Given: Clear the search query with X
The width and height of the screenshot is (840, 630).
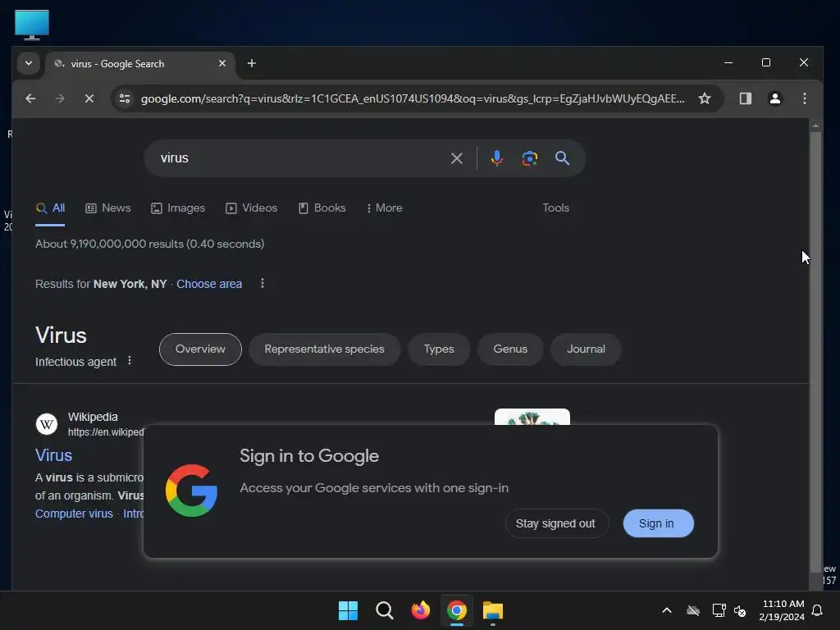Looking at the screenshot, I should 456,158.
